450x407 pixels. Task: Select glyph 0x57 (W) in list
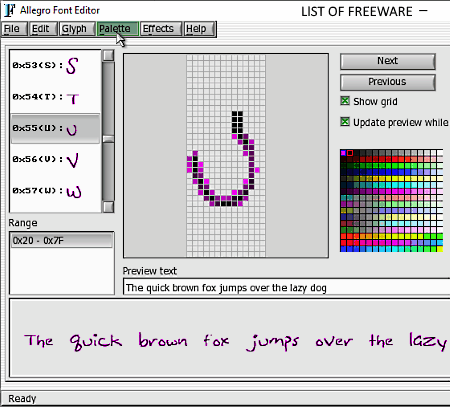(x=55, y=191)
